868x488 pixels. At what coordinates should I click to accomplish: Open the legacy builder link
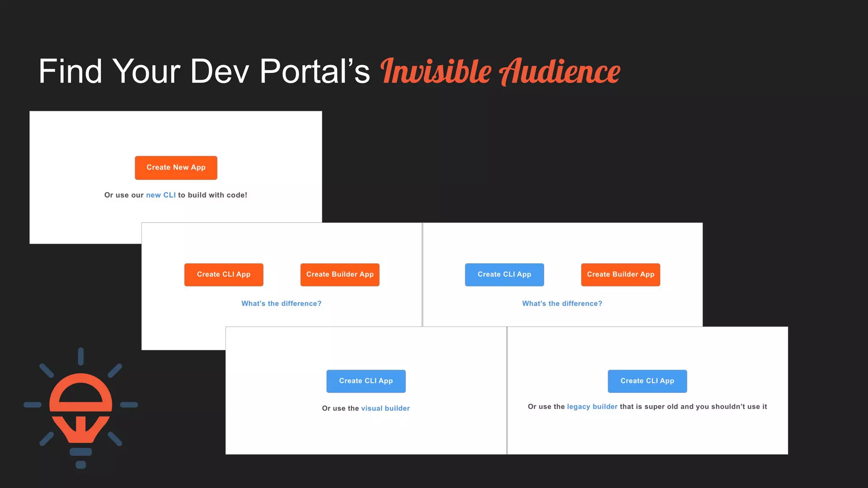592,407
